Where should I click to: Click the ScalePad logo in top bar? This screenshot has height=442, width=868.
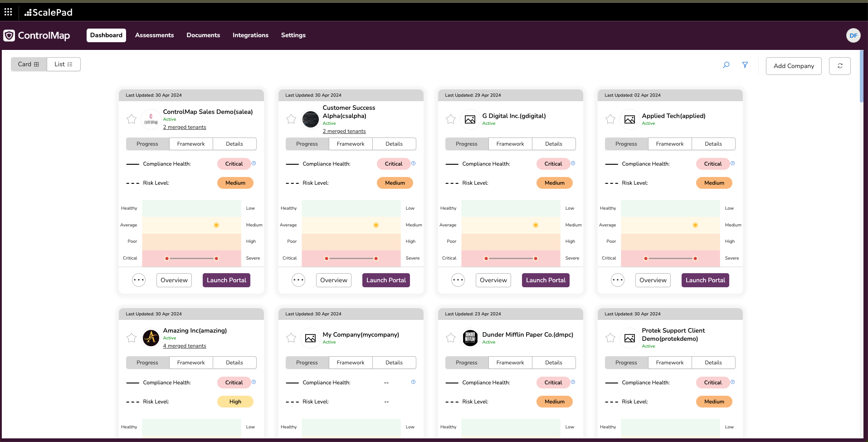click(49, 12)
